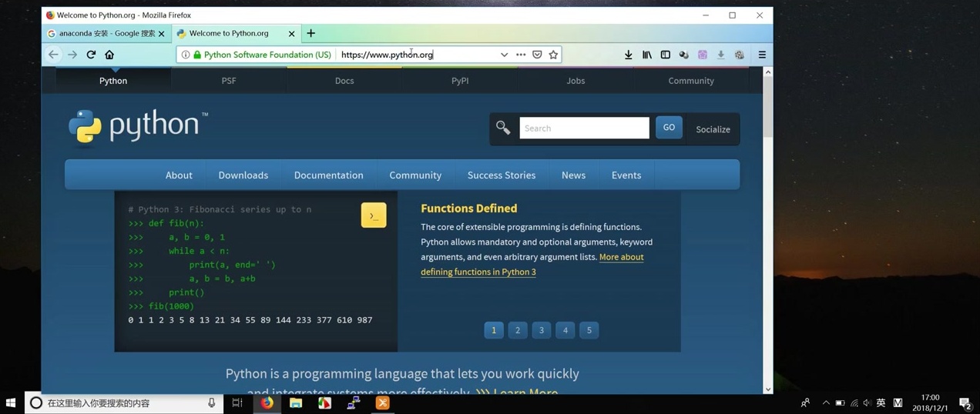The height and width of the screenshot is (414, 980).
Task: Open the PyPI top navigation tab
Action: coord(460,81)
